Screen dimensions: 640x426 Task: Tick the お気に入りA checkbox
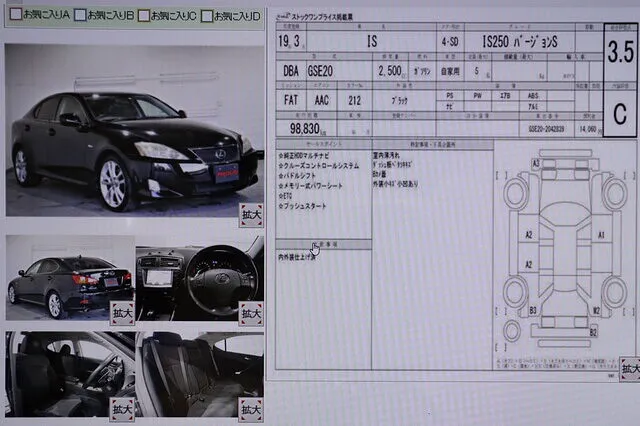point(16,14)
